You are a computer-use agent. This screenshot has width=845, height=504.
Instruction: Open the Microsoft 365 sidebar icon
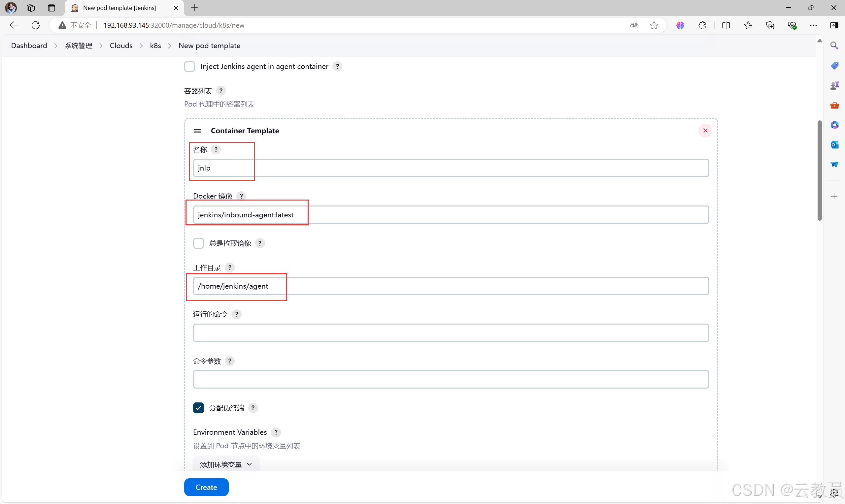[x=834, y=125]
